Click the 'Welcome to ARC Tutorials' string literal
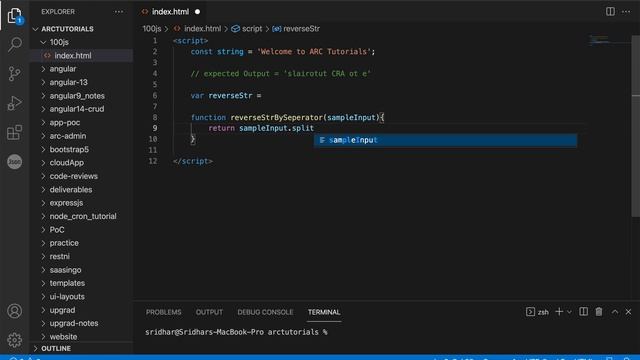The width and height of the screenshot is (640, 360). (x=314, y=52)
